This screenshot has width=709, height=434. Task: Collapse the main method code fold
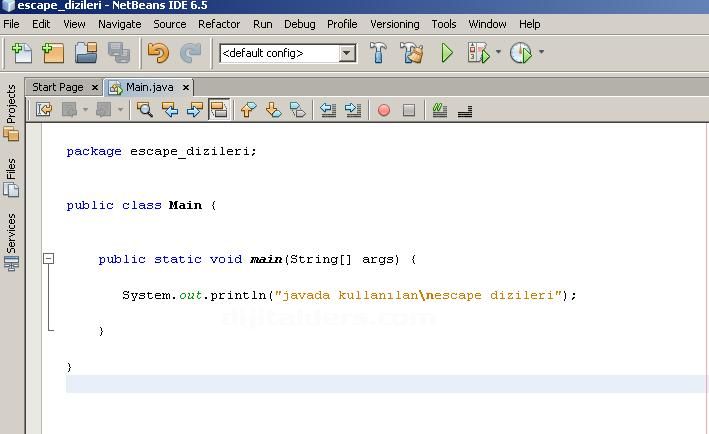point(48,259)
